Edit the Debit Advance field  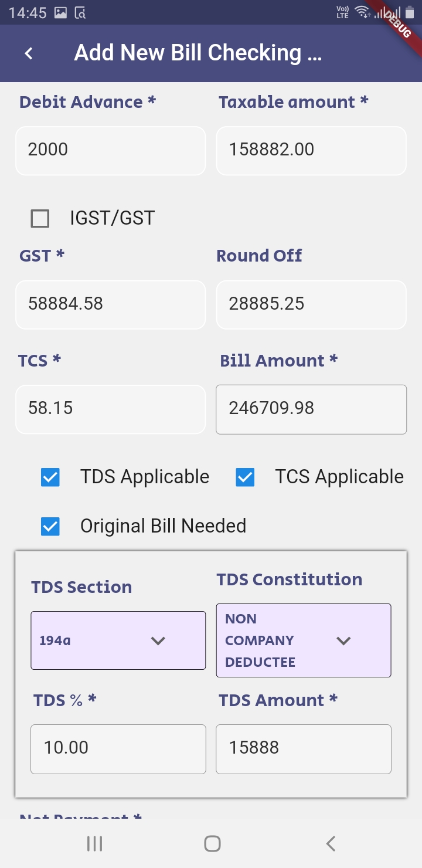point(111,150)
